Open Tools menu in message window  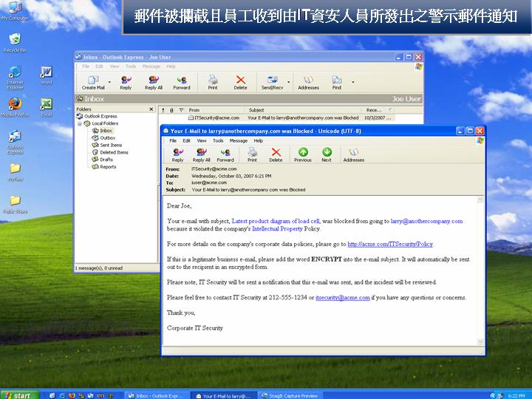218,140
